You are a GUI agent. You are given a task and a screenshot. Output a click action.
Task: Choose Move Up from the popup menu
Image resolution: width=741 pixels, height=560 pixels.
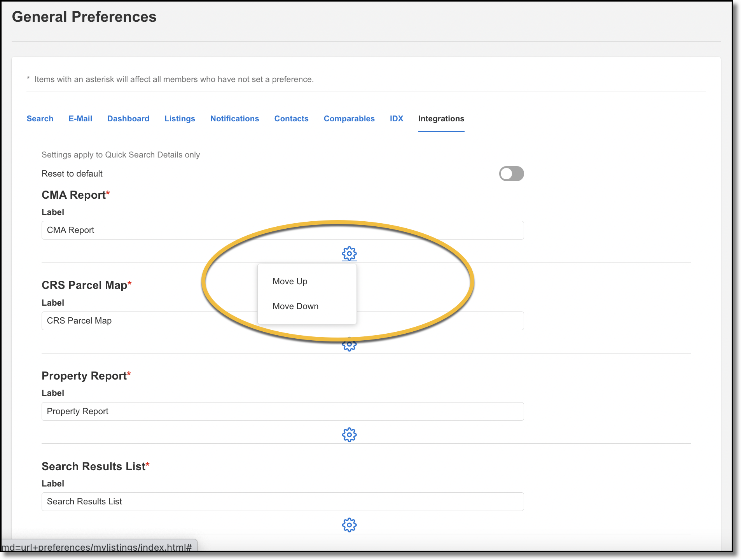pyautogui.click(x=290, y=281)
